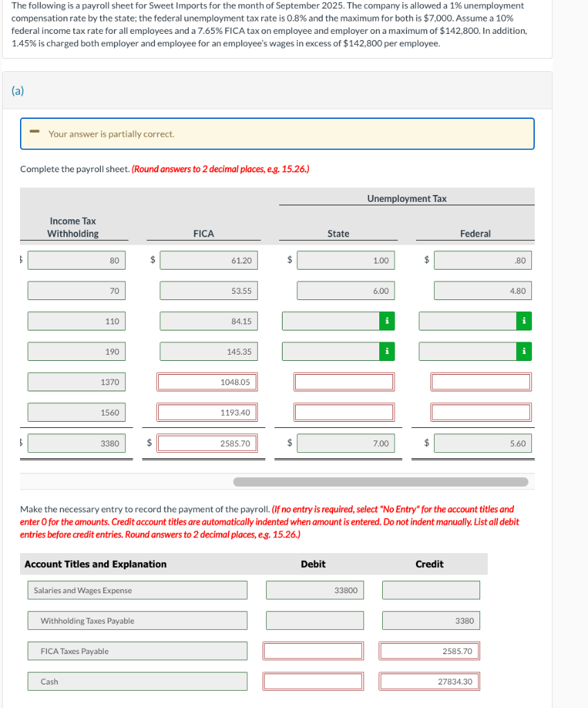Image resolution: width=588 pixels, height=708 pixels.
Task: Select the empty Federal field in the 190 row
Action: (x=468, y=351)
